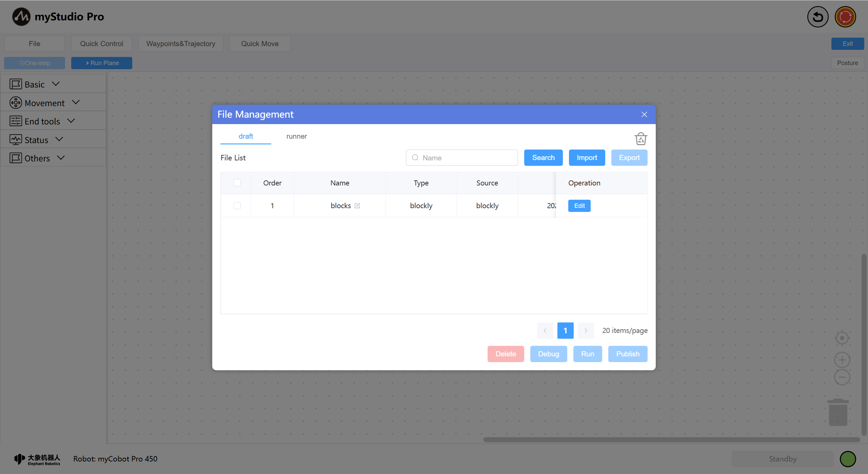Click Edit for the blocks file
Viewport: 868px width, 474px height.
(579, 205)
